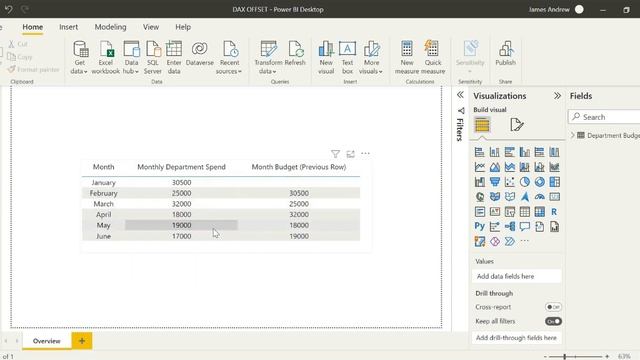Image resolution: width=640 pixels, height=360 pixels.
Task: Select the Gauge visual
Action: 540,197
